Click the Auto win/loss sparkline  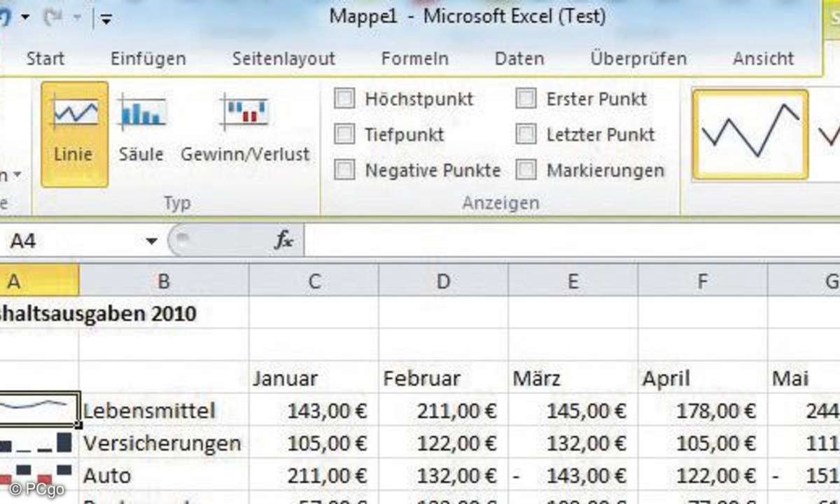click(x=39, y=474)
